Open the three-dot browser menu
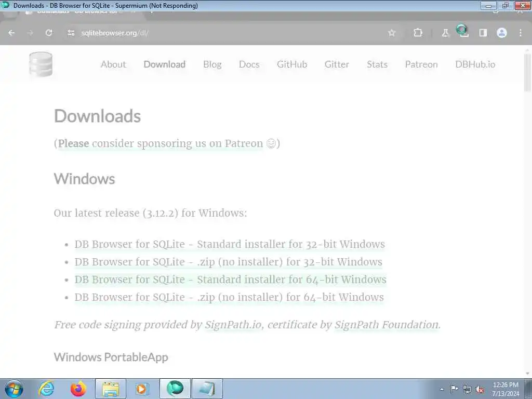The width and height of the screenshot is (532, 399). (x=521, y=33)
